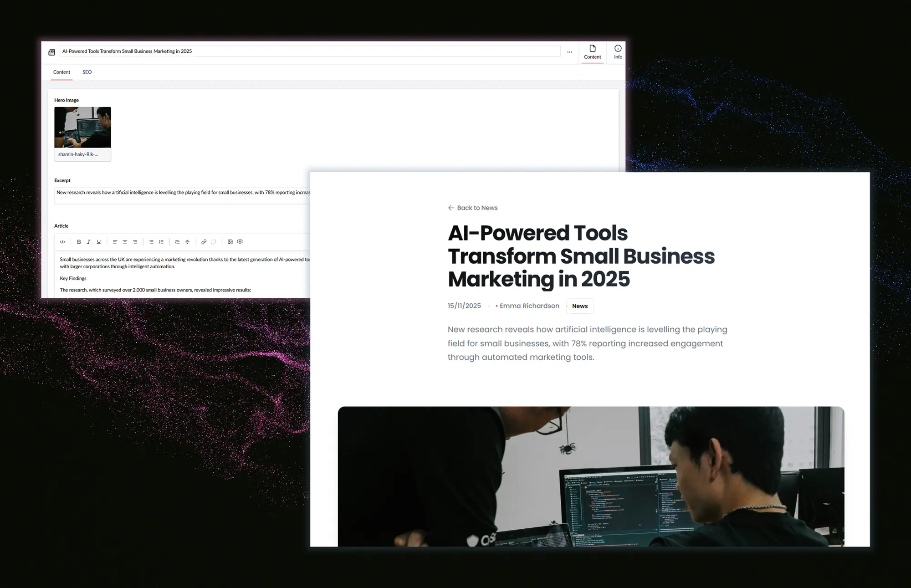Switch to the SEO tab
This screenshot has height=588, width=911.
[87, 72]
